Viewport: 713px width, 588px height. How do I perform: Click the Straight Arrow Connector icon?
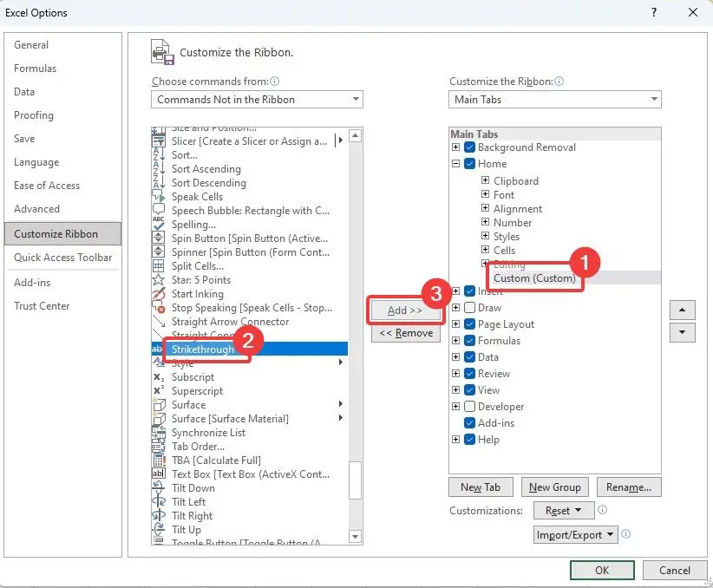point(158,321)
